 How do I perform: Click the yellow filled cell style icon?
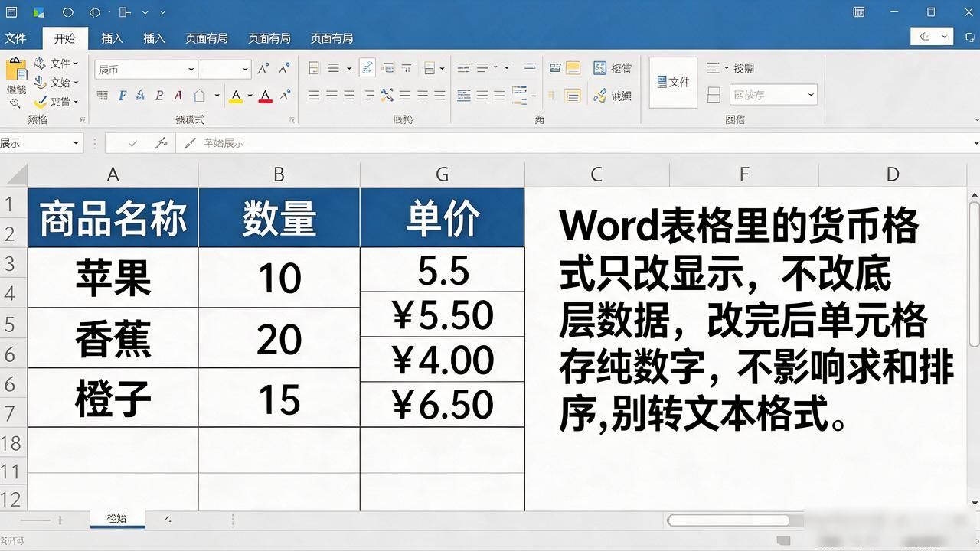573,68
